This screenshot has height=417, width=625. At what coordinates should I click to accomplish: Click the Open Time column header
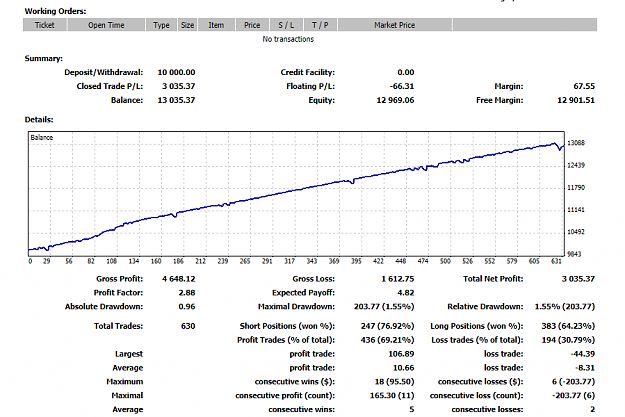106,25
